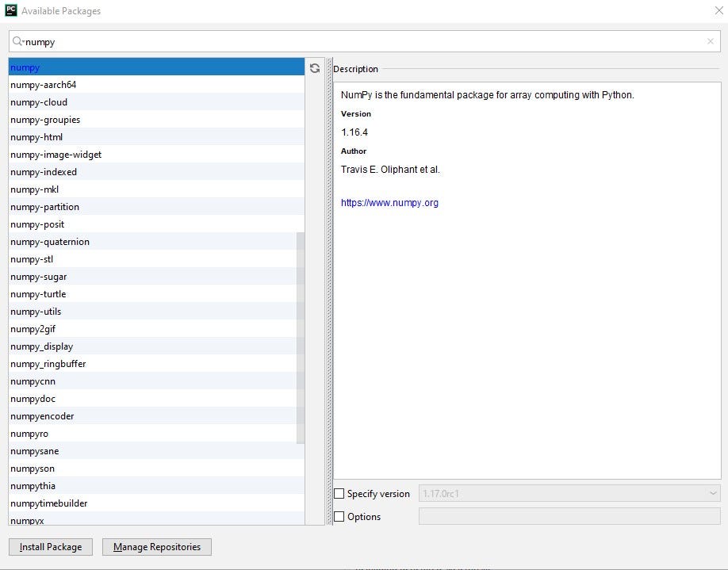Click the Options text field

[567, 516]
